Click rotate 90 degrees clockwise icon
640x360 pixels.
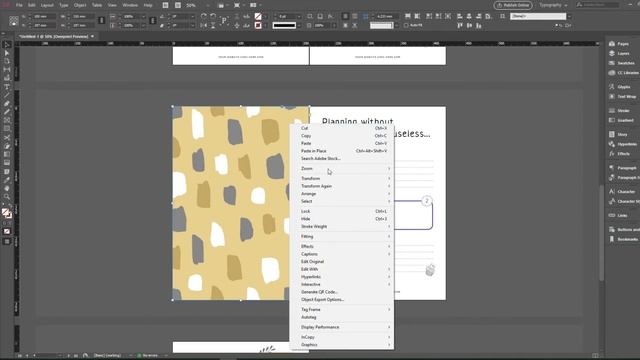pos(204,16)
